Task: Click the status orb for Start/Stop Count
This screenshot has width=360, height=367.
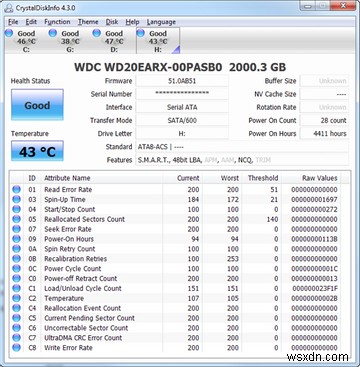Action: coord(16,209)
